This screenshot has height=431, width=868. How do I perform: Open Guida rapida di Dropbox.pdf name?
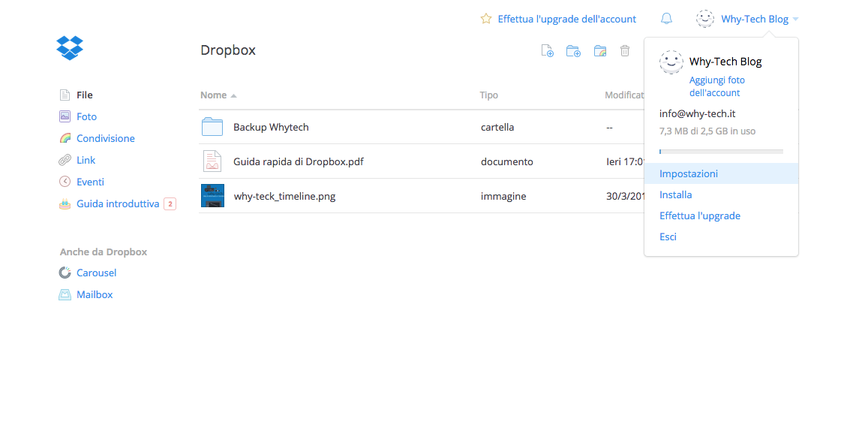point(299,161)
